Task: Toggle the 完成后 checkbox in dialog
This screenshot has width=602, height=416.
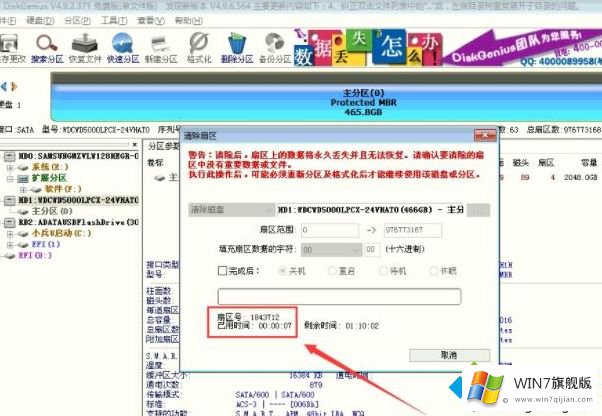Action: tap(222, 271)
